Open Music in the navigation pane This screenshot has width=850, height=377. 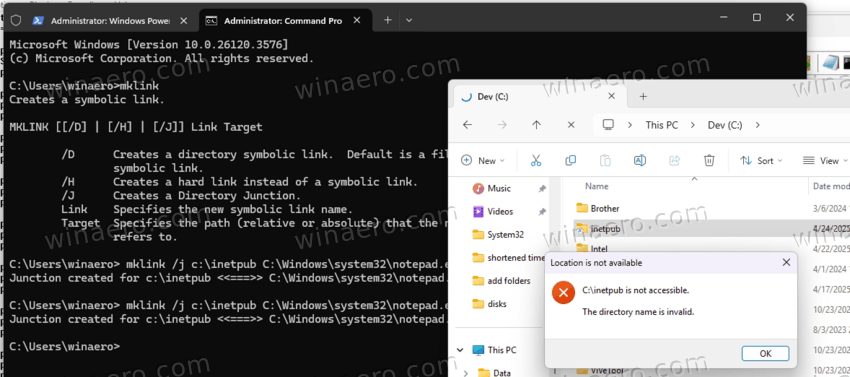[499, 188]
